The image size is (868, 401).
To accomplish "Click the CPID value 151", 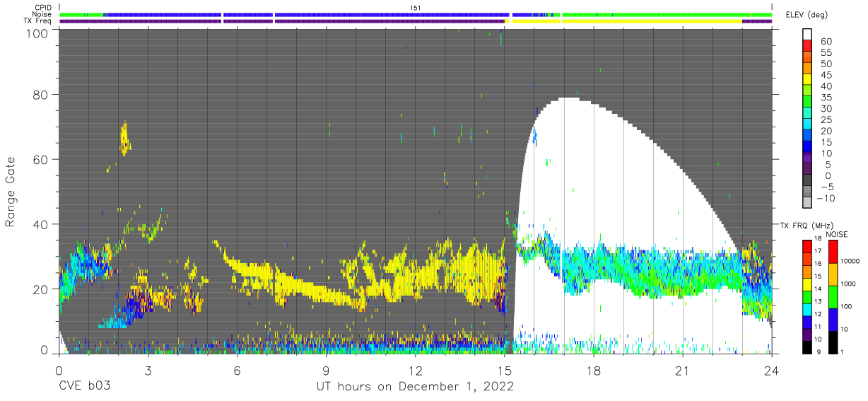I will click(416, 7).
